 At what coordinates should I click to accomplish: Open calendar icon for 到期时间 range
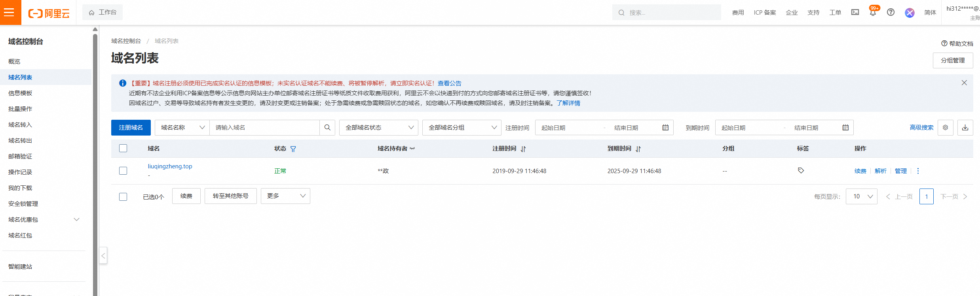tap(845, 128)
